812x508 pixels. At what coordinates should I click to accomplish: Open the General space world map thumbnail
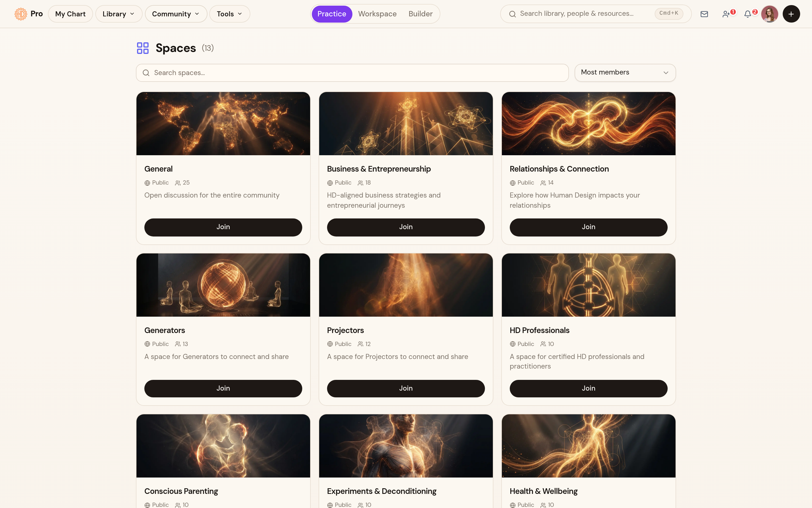point(223,124)
